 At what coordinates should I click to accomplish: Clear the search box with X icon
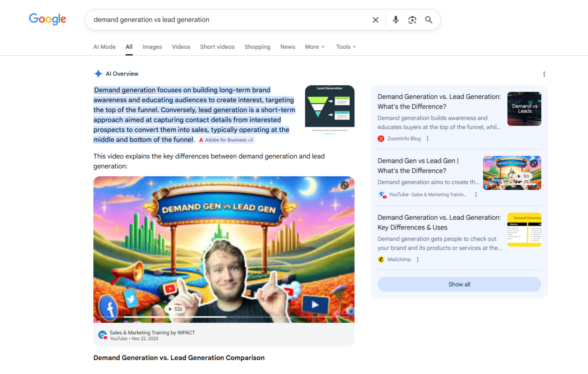point(375,20)
